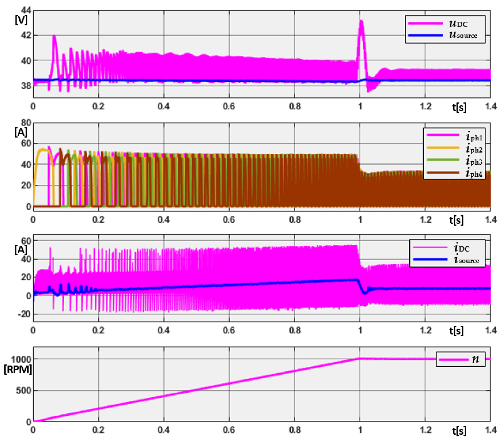
Task: Click the speed curve knee at 1 s
Action: pyautogui.click(x=360, y=358)
